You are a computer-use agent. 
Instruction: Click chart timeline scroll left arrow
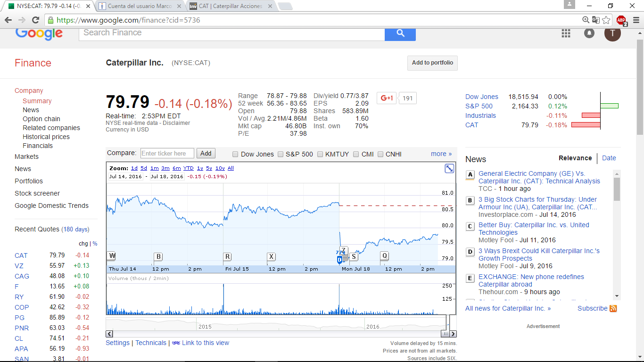pos(109,334)
